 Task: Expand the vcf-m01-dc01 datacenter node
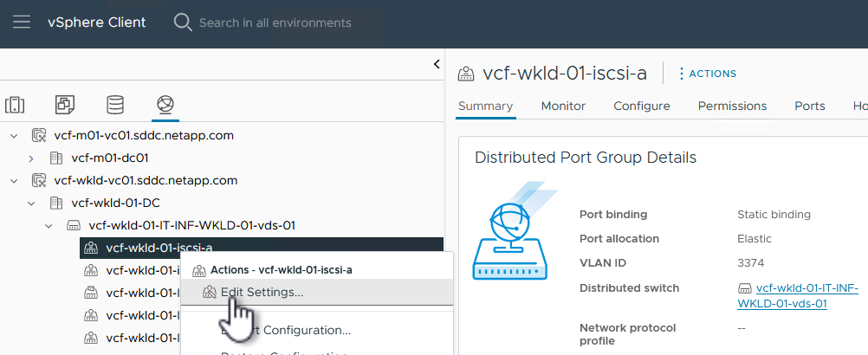[31, 158]
